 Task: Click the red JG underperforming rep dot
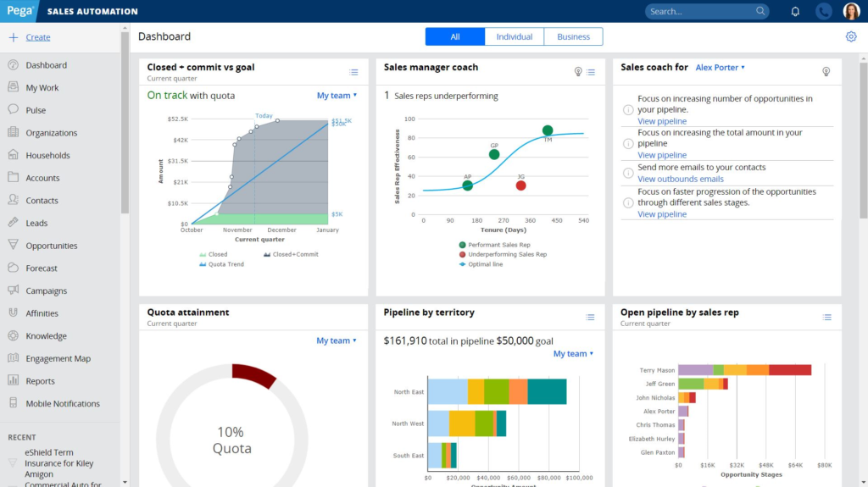click(x=520, y=185)
